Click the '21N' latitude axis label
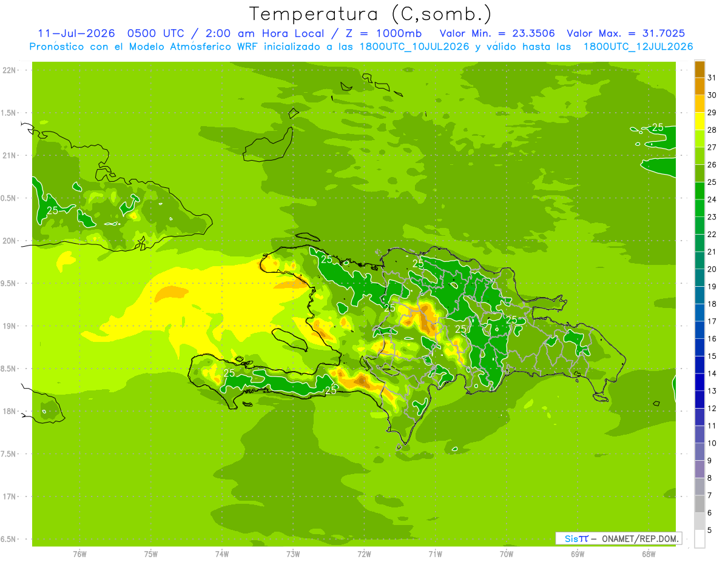 [x=10, y=156]
